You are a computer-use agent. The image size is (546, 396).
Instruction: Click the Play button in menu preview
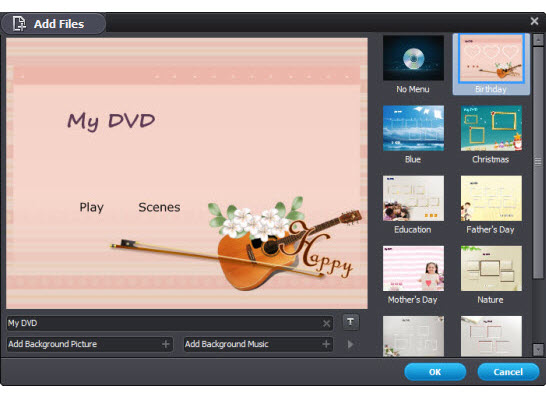coord(92,207)
